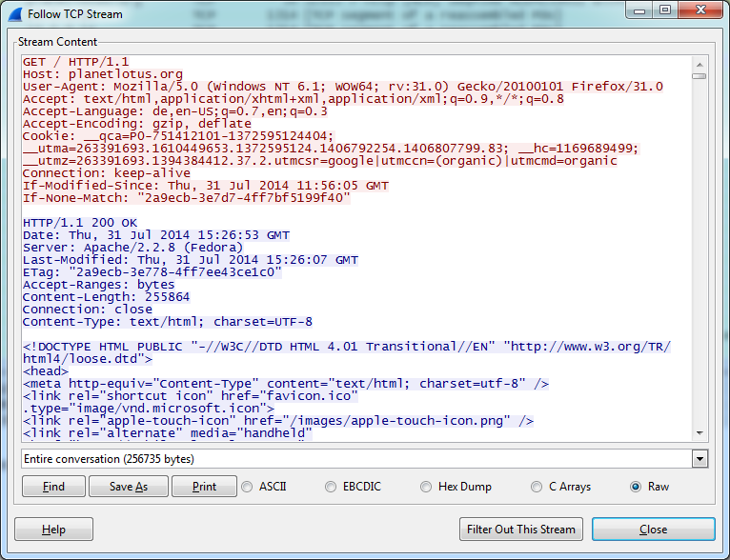The width and height of the screenshot is (730, 560).
Task: Select the C Arrays format
Action: tap(537, 487)
